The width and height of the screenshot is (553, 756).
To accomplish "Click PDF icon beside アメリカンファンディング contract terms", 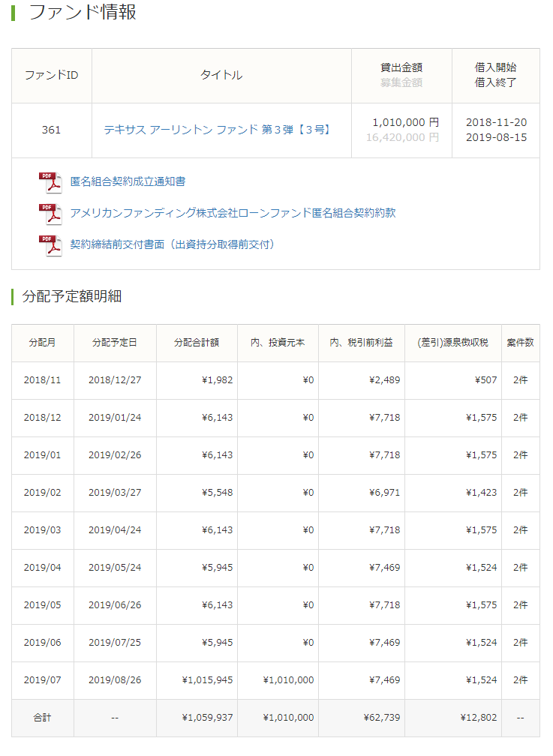I will tap(50, 214).
